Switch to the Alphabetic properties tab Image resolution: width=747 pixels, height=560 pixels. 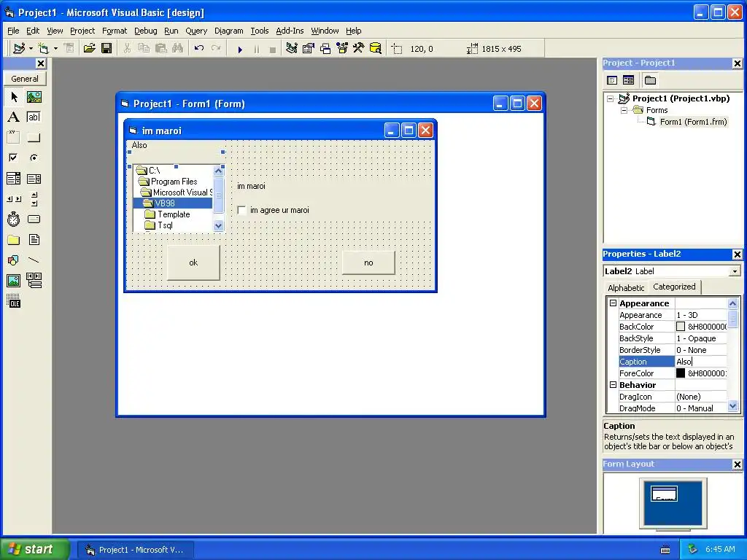(626, 287)
